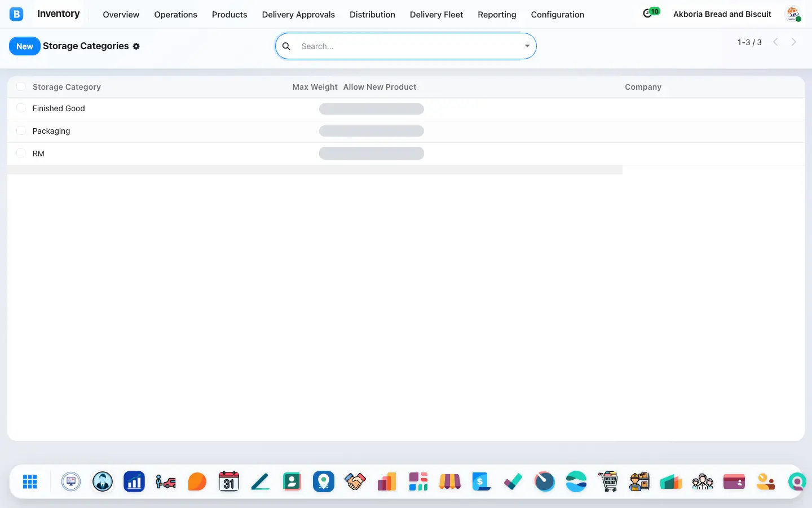This screenshot has width=812, height=508.
Task: Open the Configuration menu
Action: (558, 15)
